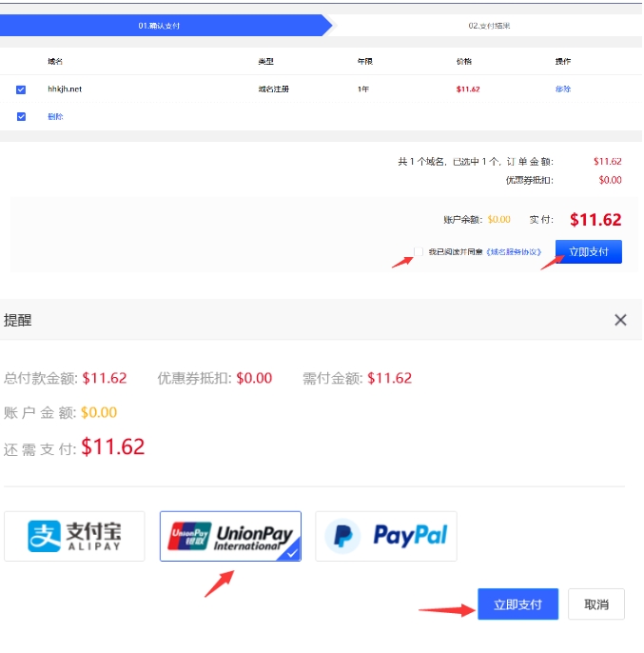Select Alipay as the payment method
Viewport: 644px width, 653px height.
[74, 536]
